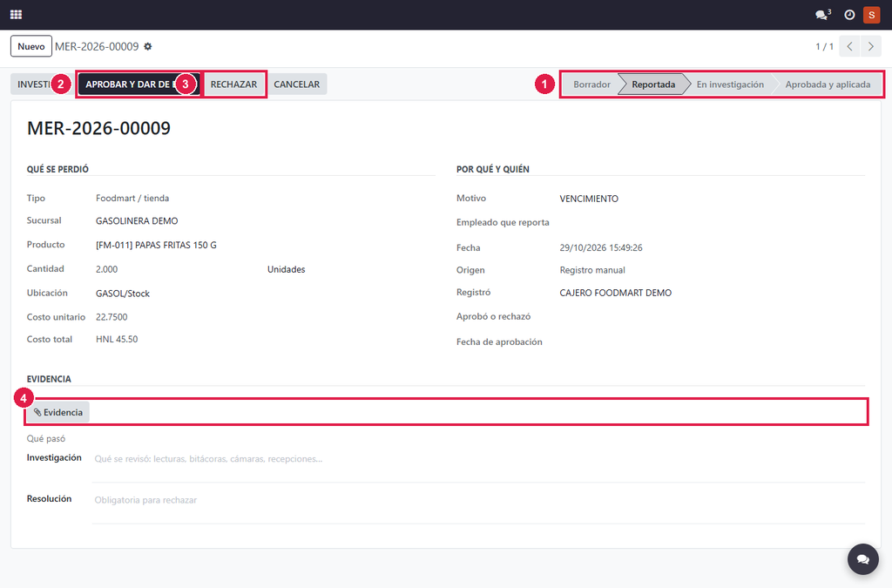Approve with Aprobar y dar de baja

[x=139, y=84]
